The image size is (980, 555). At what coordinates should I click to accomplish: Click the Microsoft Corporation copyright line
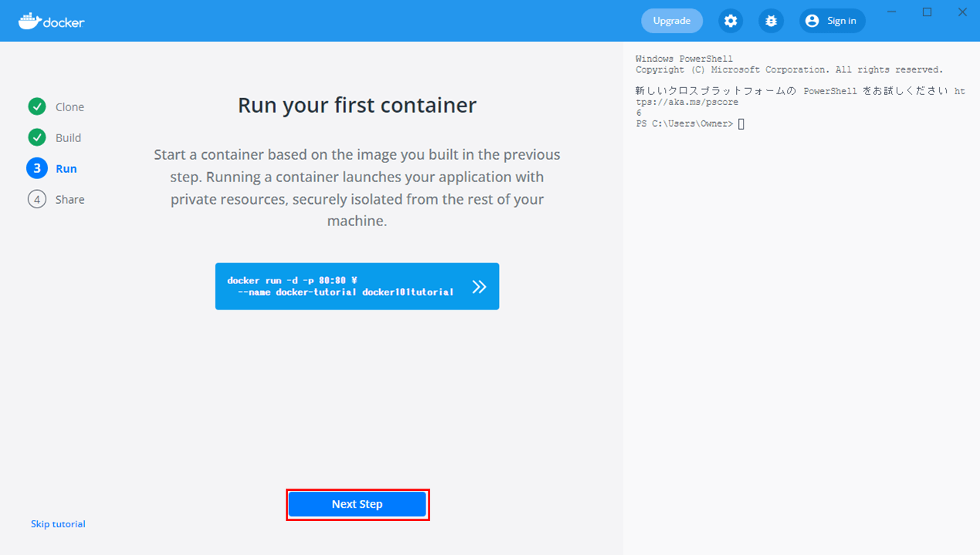click(x=789, y=69)
